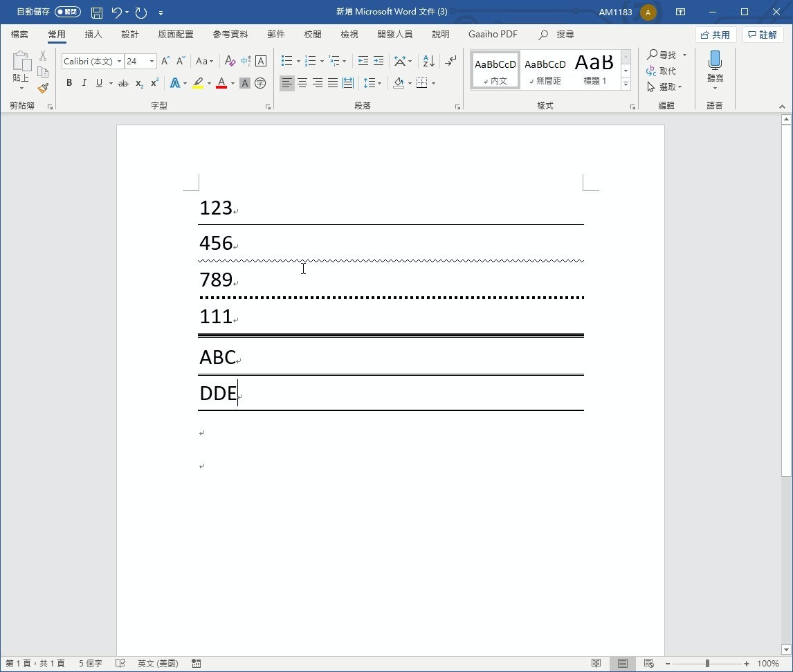Toggle Bold formatting
The width and height of the screenshot is (793, 672).
pos(69,83)
